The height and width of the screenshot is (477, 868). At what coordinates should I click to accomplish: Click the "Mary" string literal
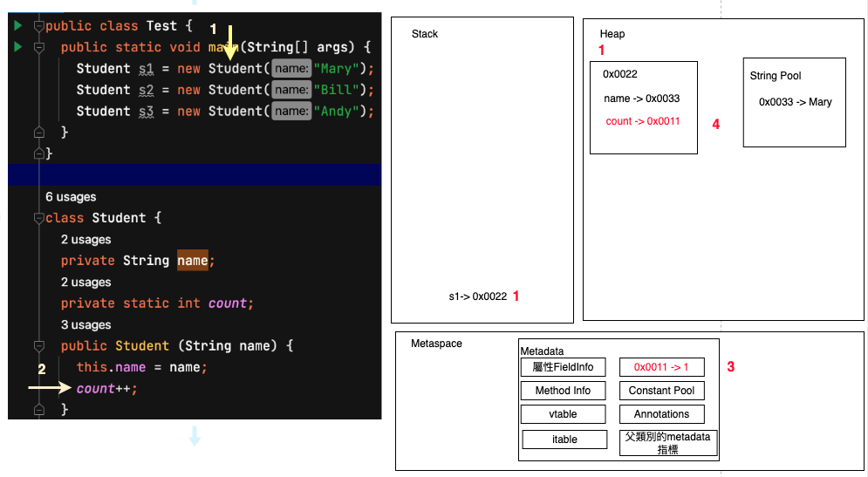coord(336,69)
